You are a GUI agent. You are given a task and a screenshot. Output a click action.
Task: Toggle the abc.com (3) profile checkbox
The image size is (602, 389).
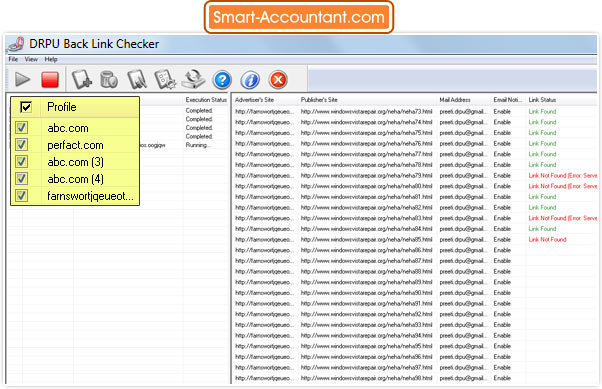click(22, 162)
